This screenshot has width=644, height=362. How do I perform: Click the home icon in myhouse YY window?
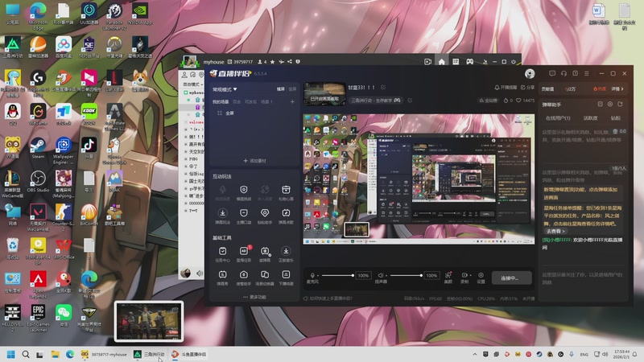click(x=441, y=62)
